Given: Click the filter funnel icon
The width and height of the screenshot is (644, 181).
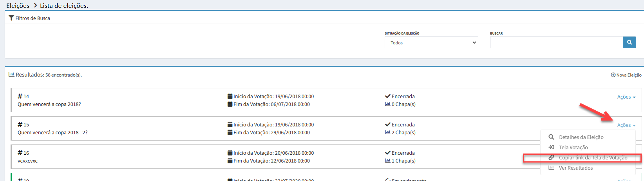Looking at the screenshot, I should point(11,18).
